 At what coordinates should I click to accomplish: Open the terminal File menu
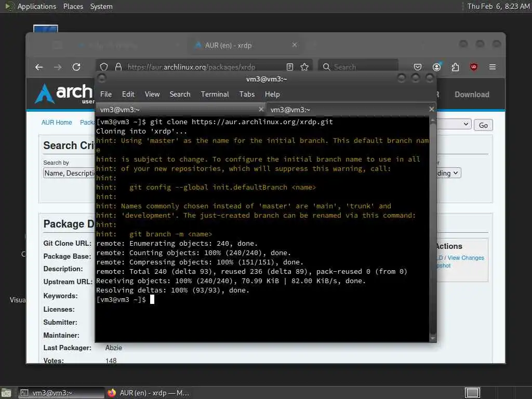pos(106,95)
